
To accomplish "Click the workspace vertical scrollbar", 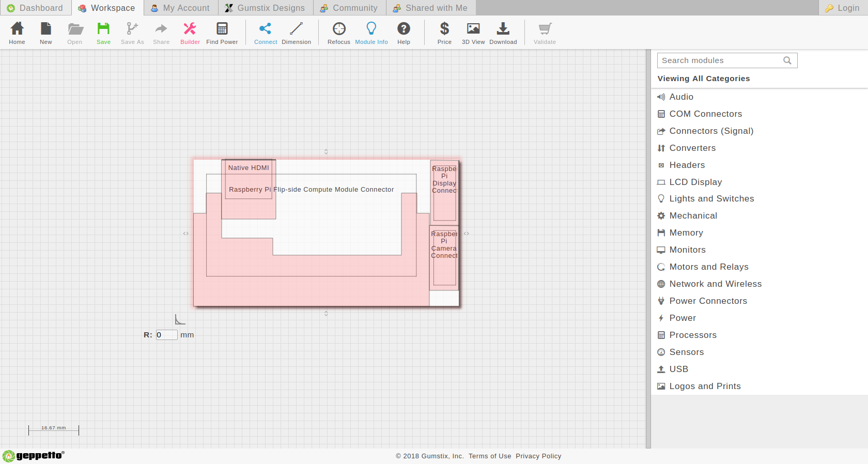I will click(x=648, y=249).
